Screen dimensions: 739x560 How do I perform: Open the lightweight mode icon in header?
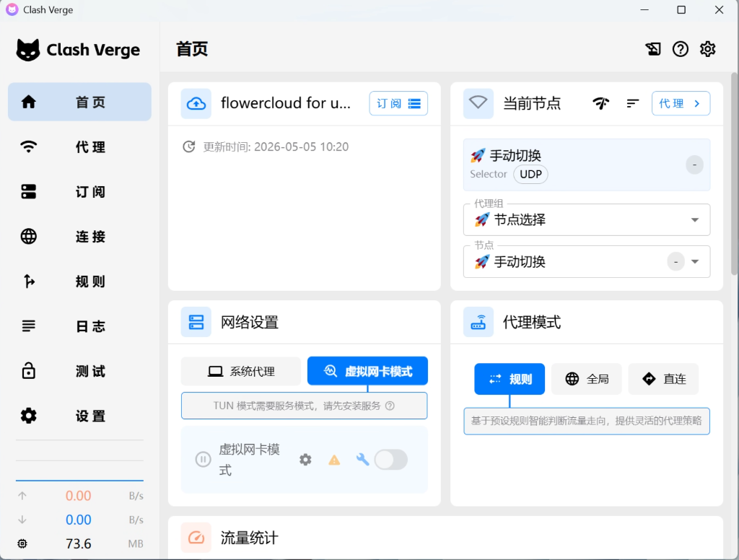[x=653, y=49]
